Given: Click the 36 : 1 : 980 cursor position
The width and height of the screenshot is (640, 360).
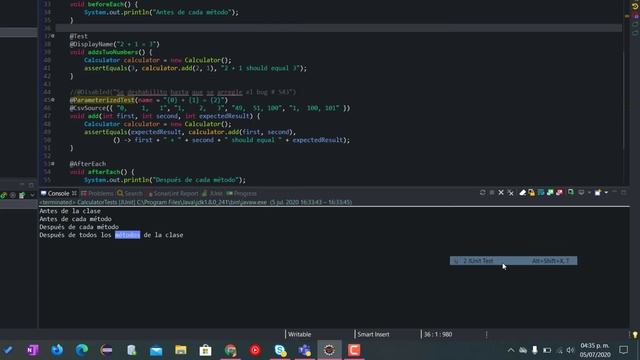Looking at the screenshot, I should coord(438,334).
